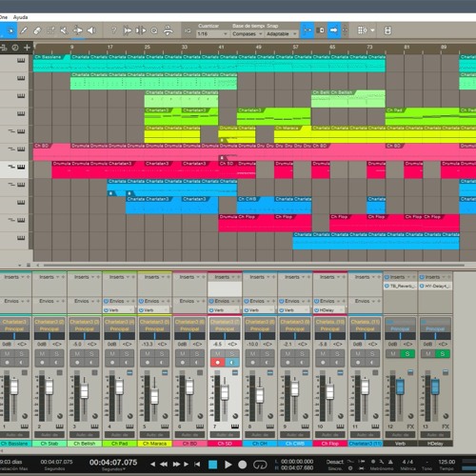The width and height of the screenshot is (476, 476).
Task: Select the Bend tool icon
Action: point(77,30)
